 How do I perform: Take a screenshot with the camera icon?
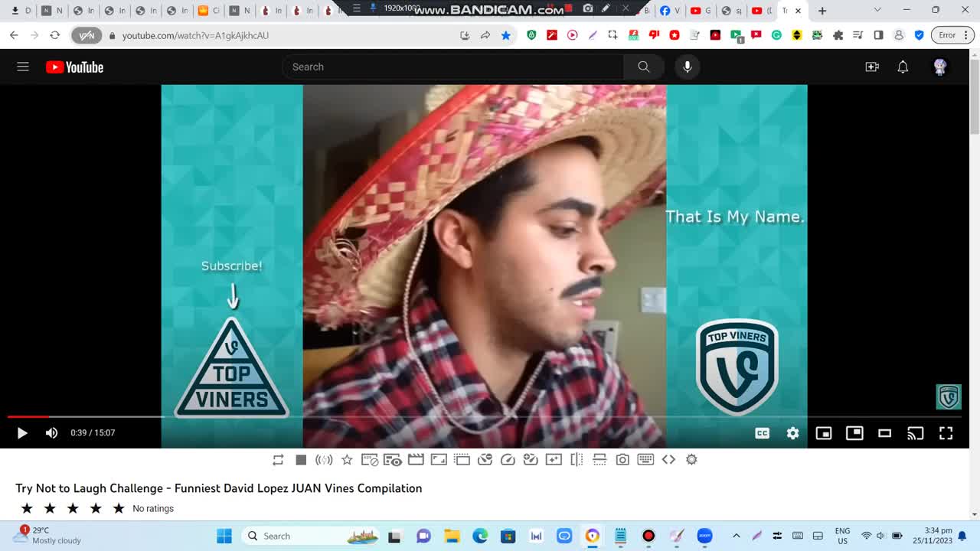tap(622, 459)
